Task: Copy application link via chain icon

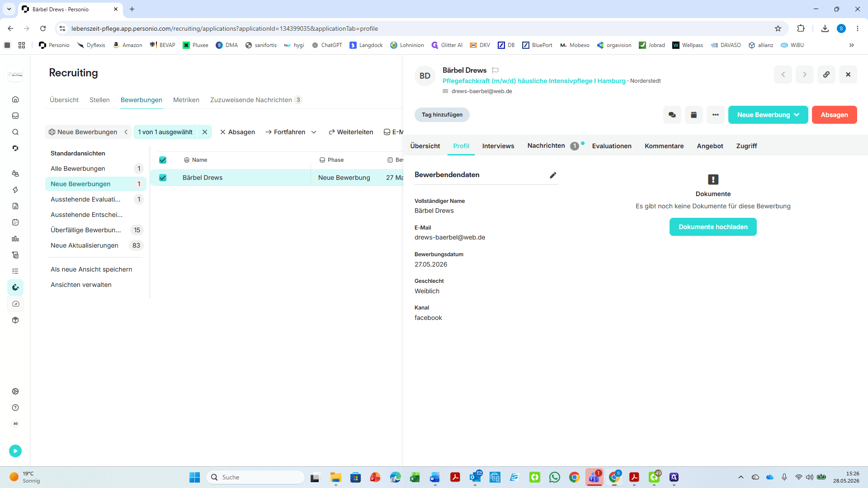Action: tap(826, 75)
